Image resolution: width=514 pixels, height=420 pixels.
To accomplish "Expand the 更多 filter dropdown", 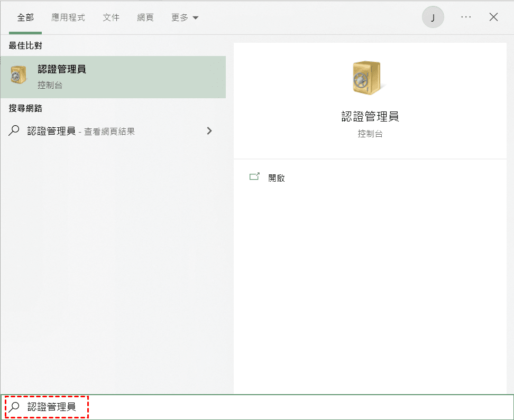I will pyautogui.click(x=185, y=17).
